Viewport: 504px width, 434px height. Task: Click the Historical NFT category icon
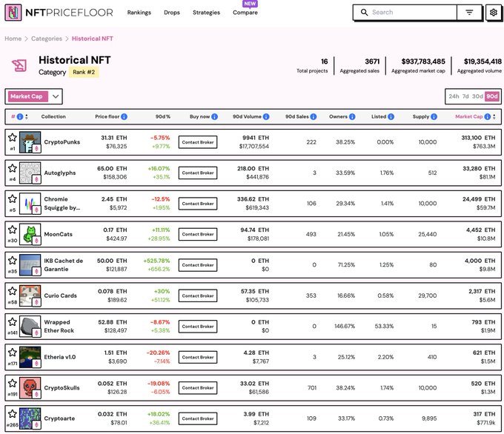(x=19, y=65)
